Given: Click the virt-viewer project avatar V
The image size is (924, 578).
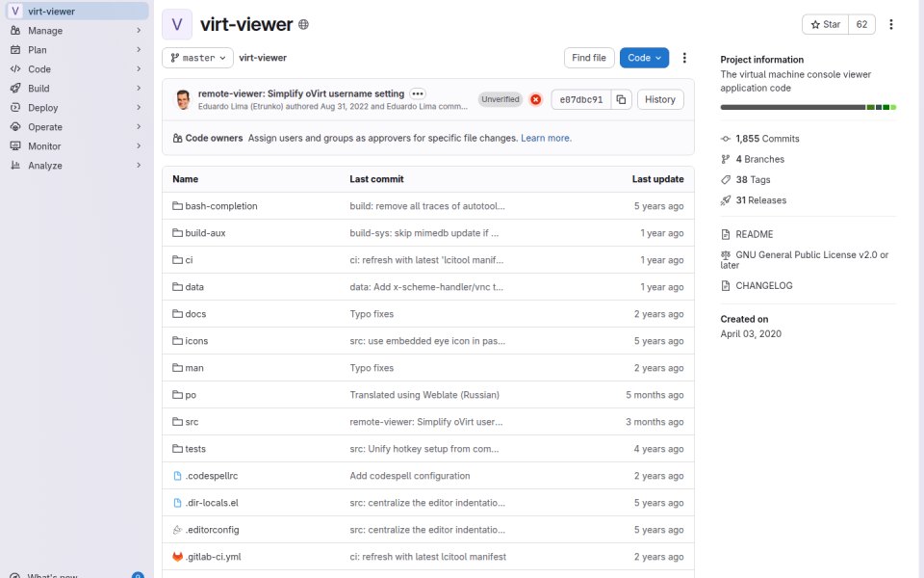Looking at the screenshot, I should (177, 24).
